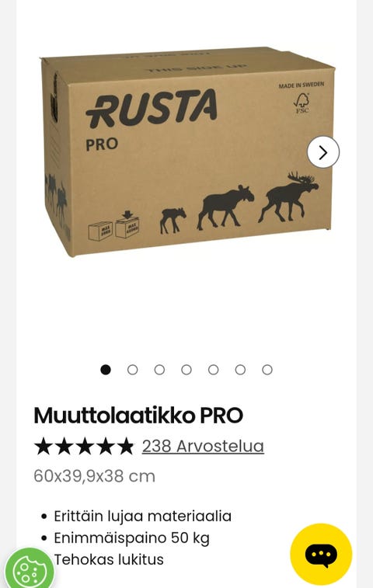This screenshot has height=588, width=373.
Task: Tap the RUSTA logo on the box
Action: 152,109
